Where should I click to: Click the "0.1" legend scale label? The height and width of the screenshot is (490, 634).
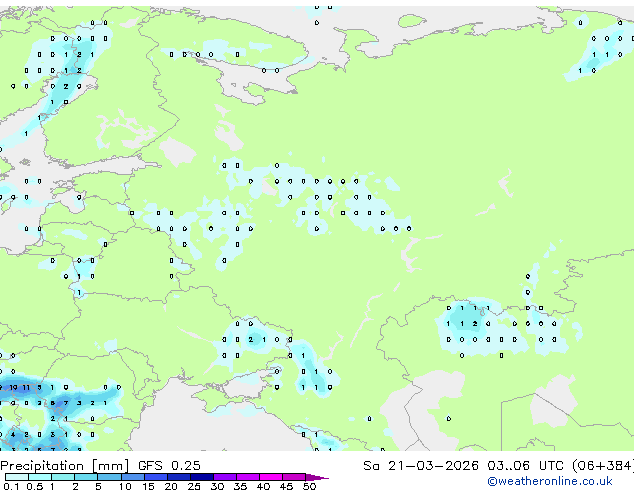[11, 486]
